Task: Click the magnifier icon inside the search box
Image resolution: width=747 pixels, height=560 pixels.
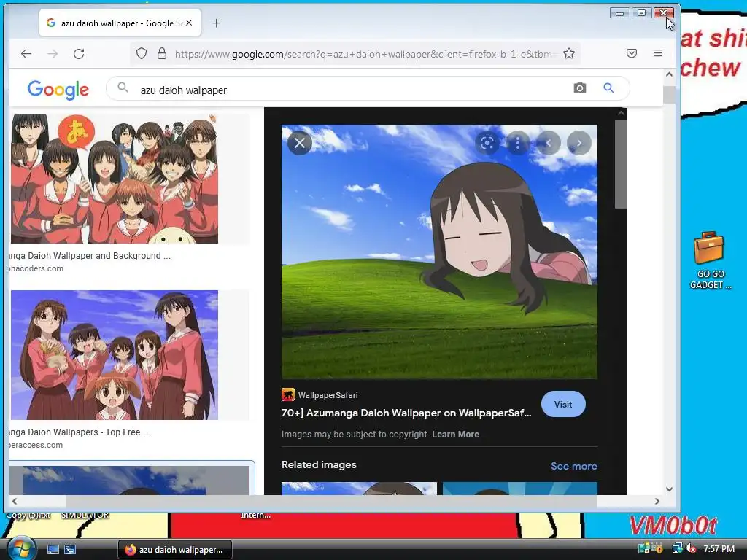Action: 123,87
